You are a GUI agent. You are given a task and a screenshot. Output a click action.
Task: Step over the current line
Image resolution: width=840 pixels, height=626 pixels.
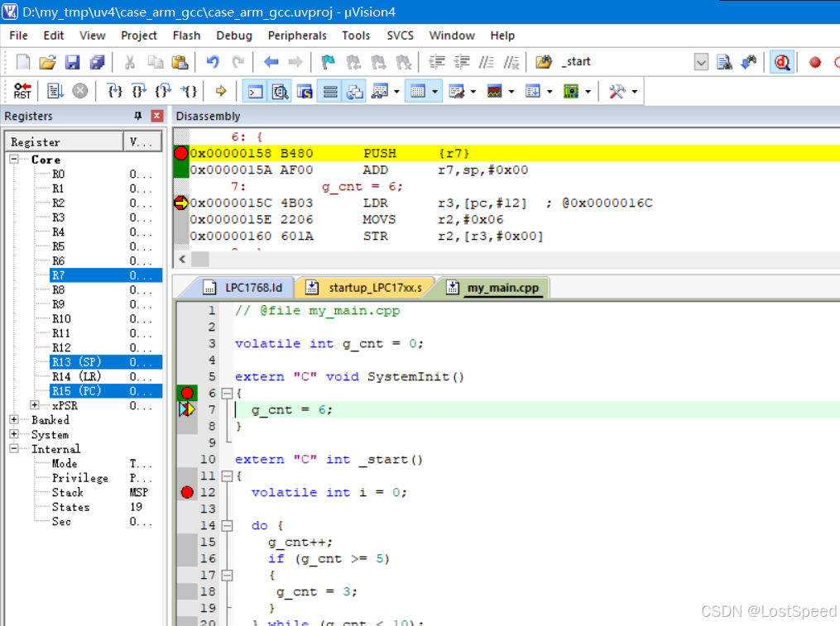pyautogui.click(x=139, y=91)
